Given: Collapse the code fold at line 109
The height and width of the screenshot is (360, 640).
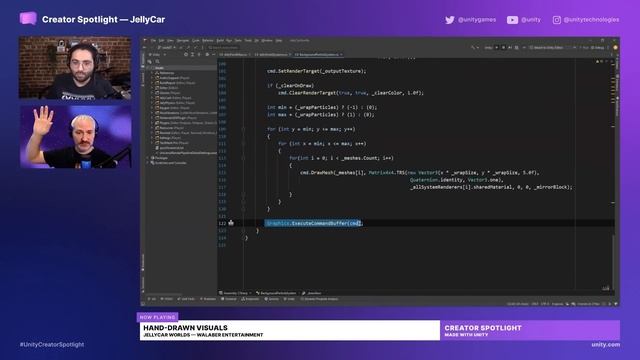Looking at the screenshot, I should tap(243, 129).
